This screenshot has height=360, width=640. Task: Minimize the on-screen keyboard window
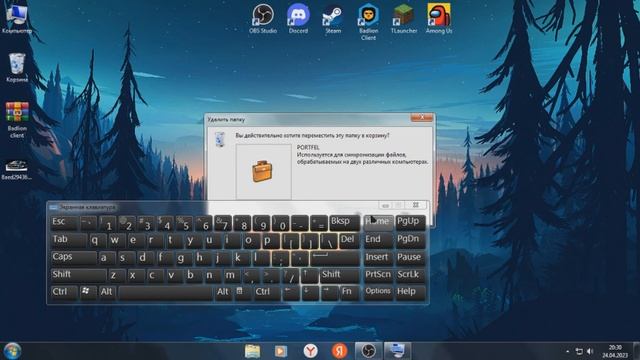[x=385, y=205]
